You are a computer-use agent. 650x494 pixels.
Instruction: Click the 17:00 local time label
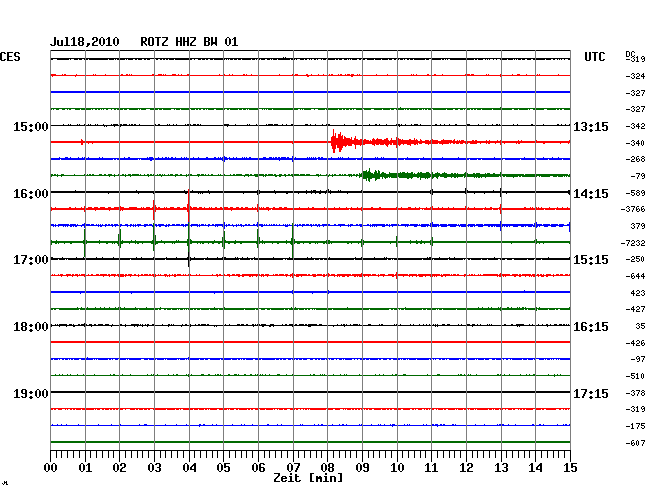(31, 260)
